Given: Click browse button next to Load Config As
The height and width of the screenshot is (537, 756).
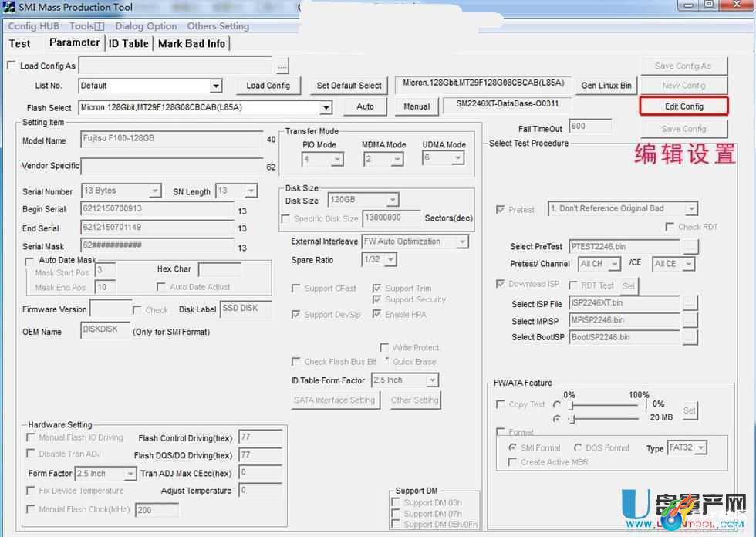Looking at the screenshot, I should pyautogui.click(x=282, y=66).
